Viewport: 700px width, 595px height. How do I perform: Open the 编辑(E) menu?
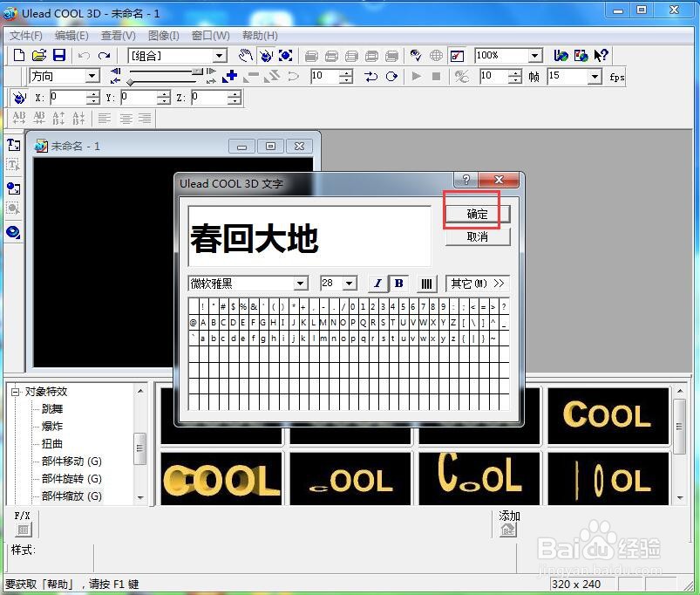pyautogui.click(x=71, y=35)
